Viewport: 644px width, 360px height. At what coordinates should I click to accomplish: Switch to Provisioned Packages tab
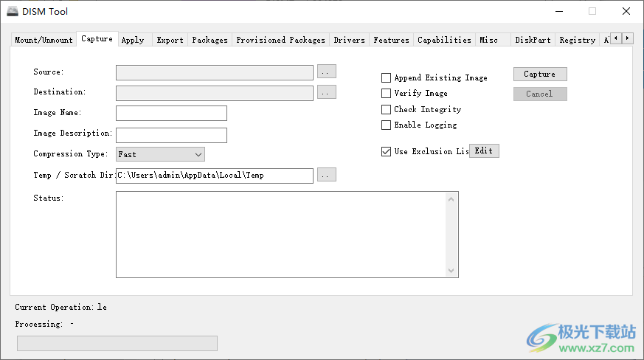coord(280,40)
